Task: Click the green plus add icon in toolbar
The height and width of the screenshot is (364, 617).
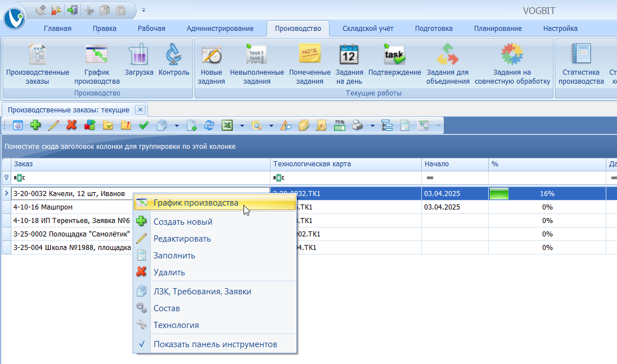Action: [35, 126]
